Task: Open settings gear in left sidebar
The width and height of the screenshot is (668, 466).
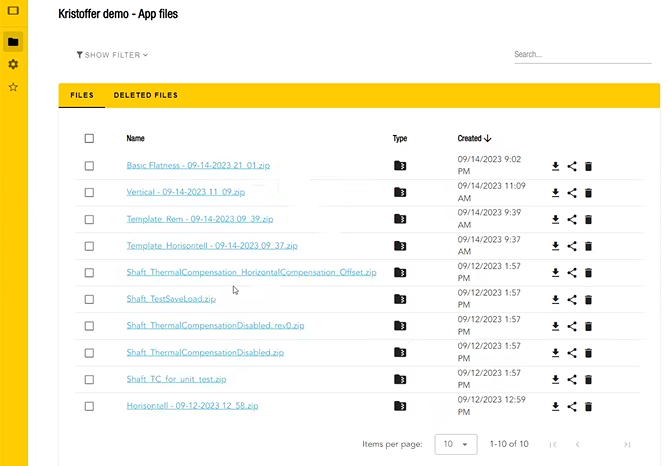Action: click(13, 64)
